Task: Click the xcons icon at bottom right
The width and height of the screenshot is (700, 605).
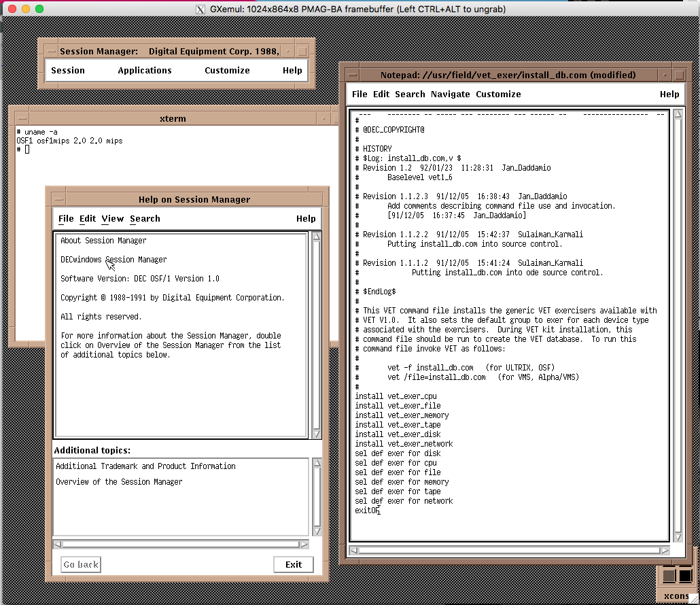Action: [x=677, y=584]
